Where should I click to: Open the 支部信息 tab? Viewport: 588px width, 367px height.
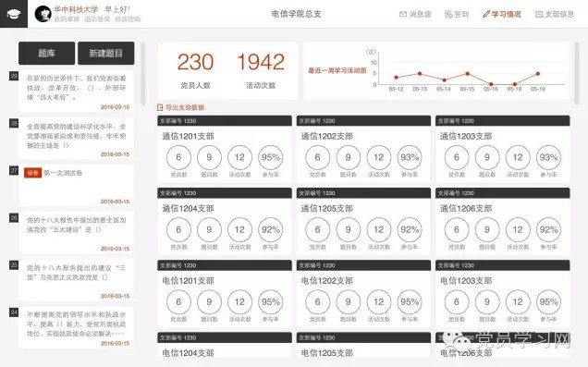pyautogui.click(x=559, y=14)
